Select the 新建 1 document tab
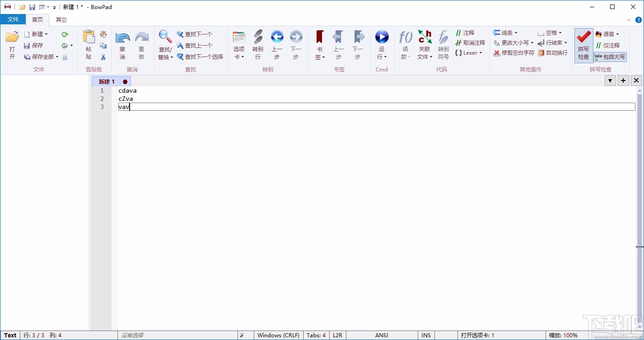 point(111,81)
